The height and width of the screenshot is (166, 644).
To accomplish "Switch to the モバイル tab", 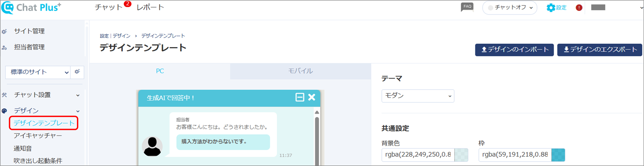I will point(301,71).
